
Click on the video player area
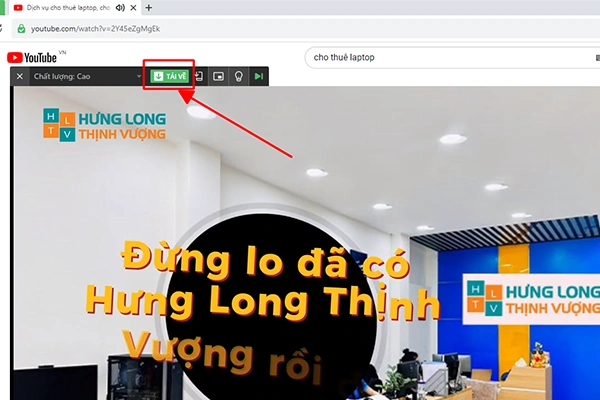pyautogui.click(x=306, y=243)
